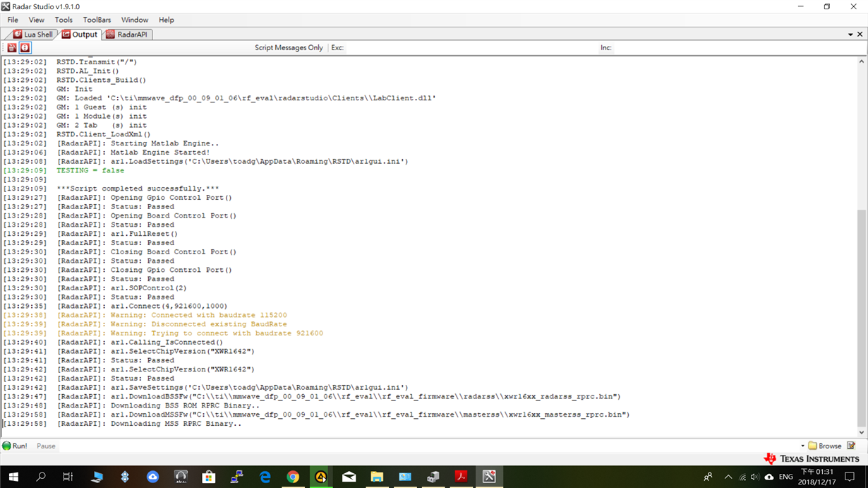Image resolution: width=868 pixels, height=488 pixels.
Task: Click the network computers taskbar icon
Action: coord(236,477)
